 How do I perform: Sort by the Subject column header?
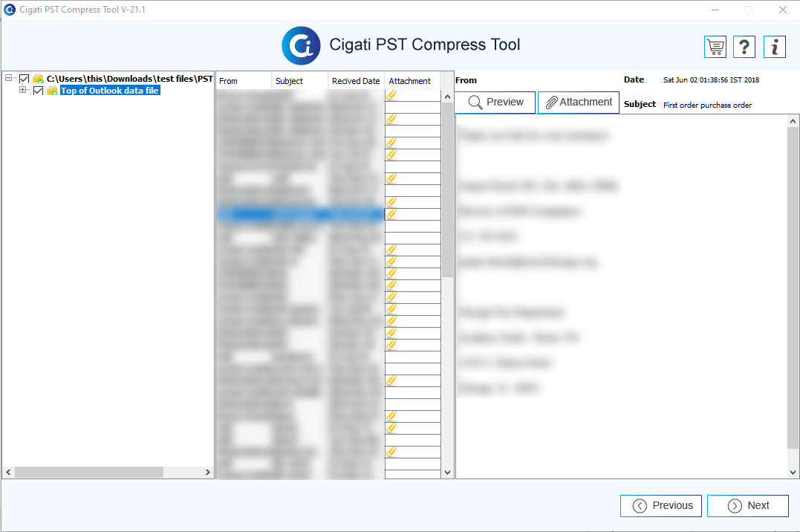coord(300,81)
